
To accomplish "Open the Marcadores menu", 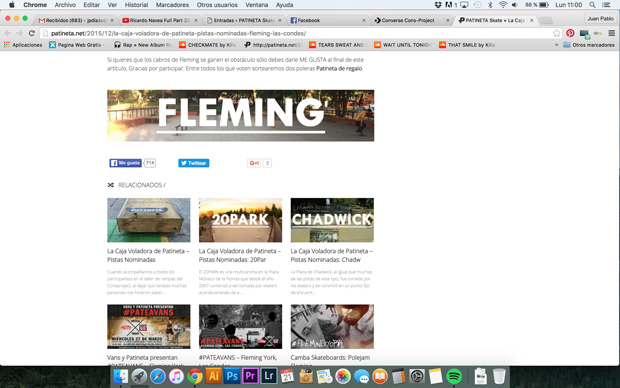I will [172, 5].
